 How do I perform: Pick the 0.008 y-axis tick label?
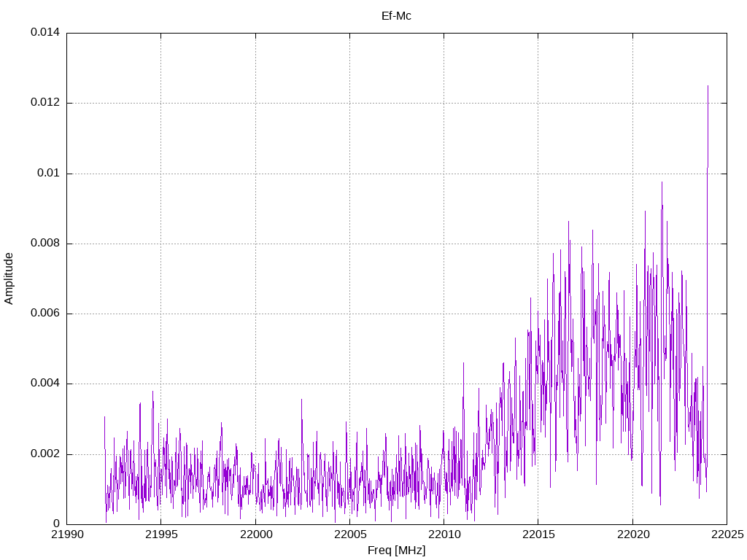(x=44, y=244)
